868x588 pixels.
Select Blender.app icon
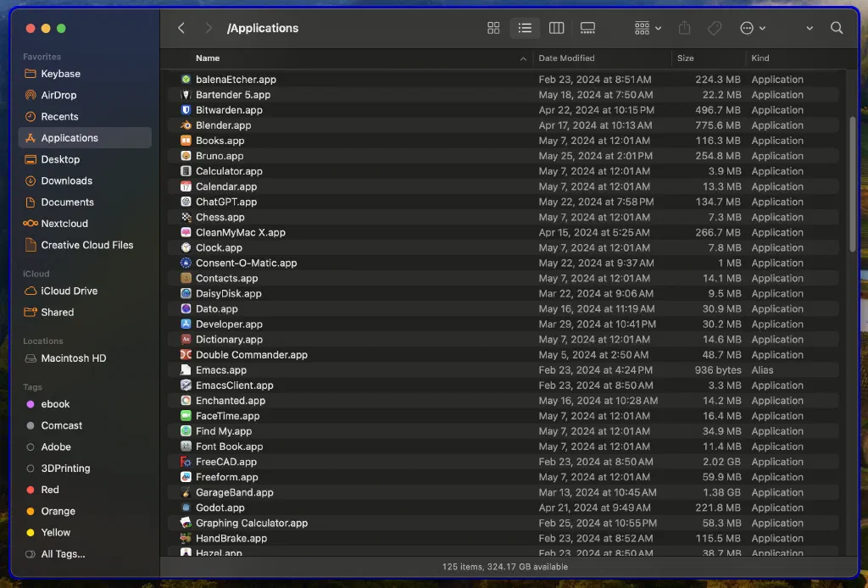186,125
